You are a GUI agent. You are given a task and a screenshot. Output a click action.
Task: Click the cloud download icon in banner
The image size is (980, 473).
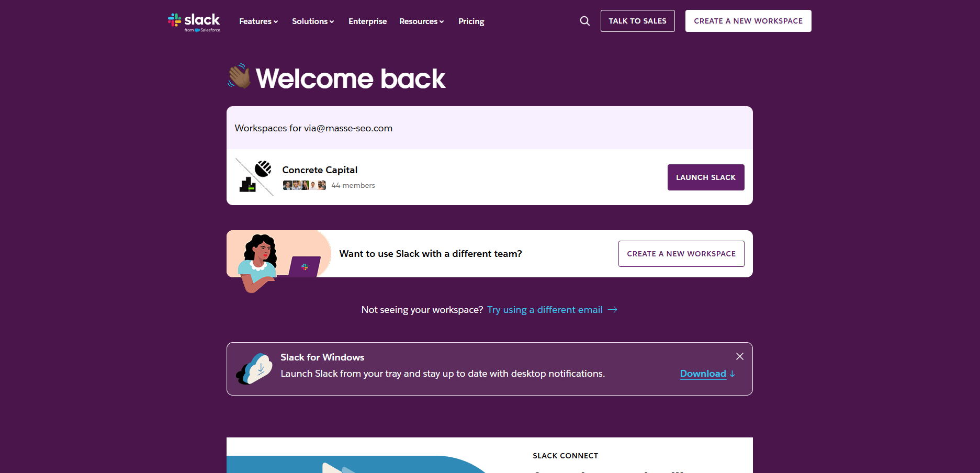[x=254, y=369]
